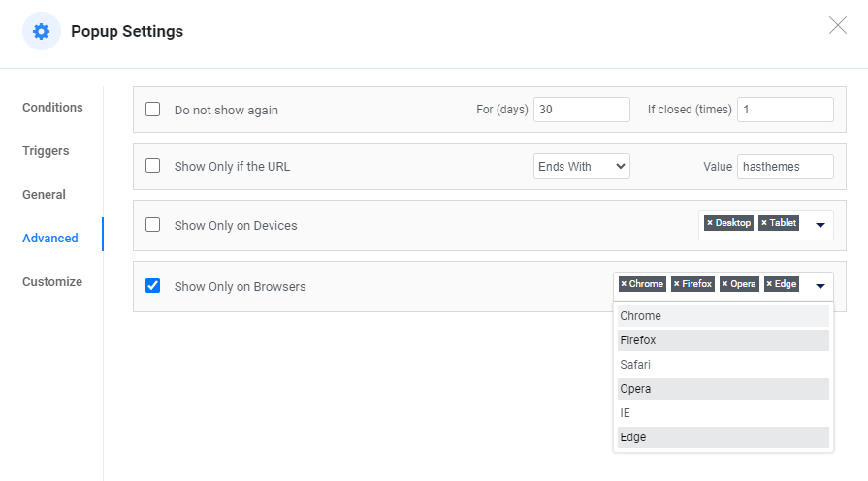Open the Ends With condition dropdown
Viewport: 868px width, 481px height.
582,167
